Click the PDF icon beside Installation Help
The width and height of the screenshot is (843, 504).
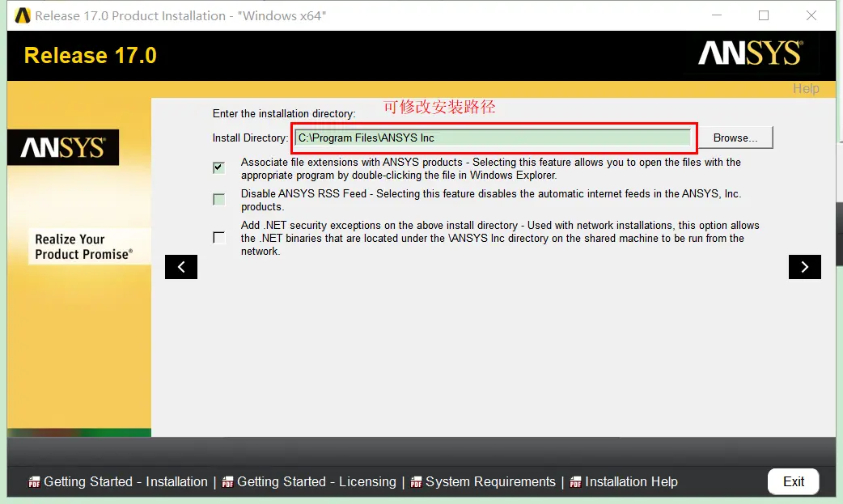[x=576, y=482]
